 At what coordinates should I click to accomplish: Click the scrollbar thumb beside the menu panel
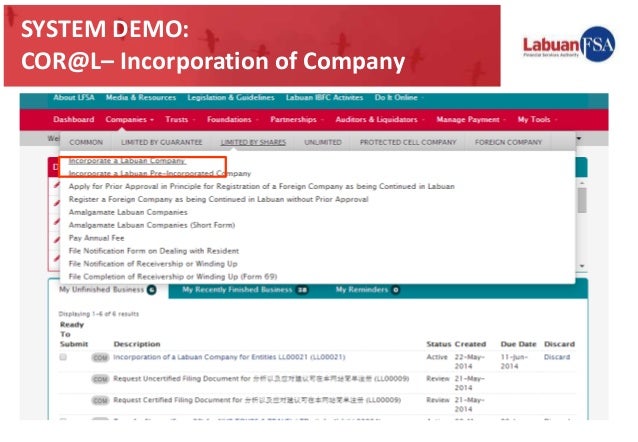(582, 200)
